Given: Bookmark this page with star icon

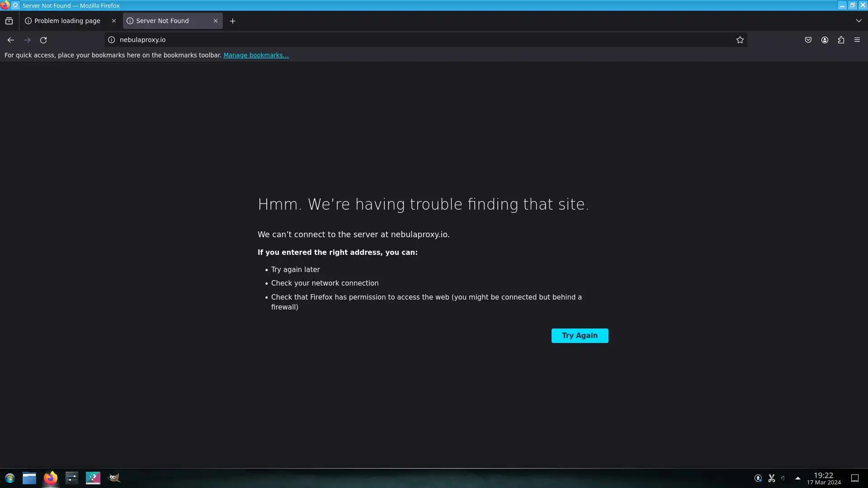Looking at the screenshot, I should [x=740, y=40].
